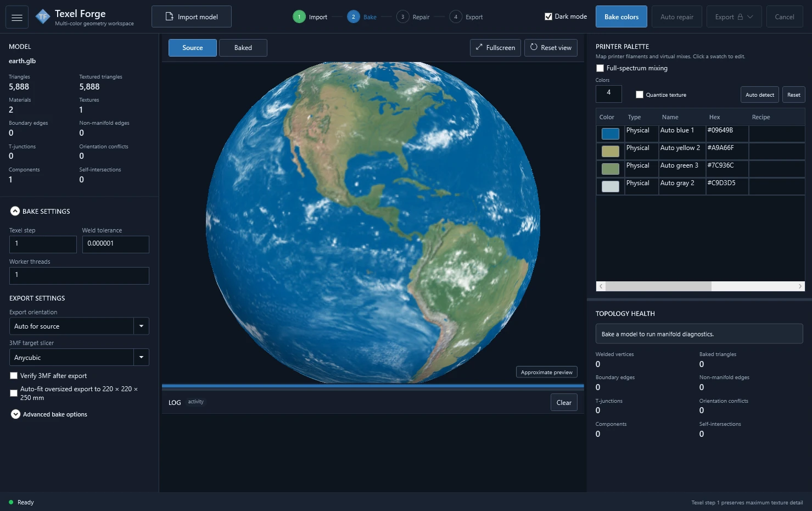Click the green Ready status dot
Image resolution: width=812 pixels, height=511 pixels.
click(11, 502)
